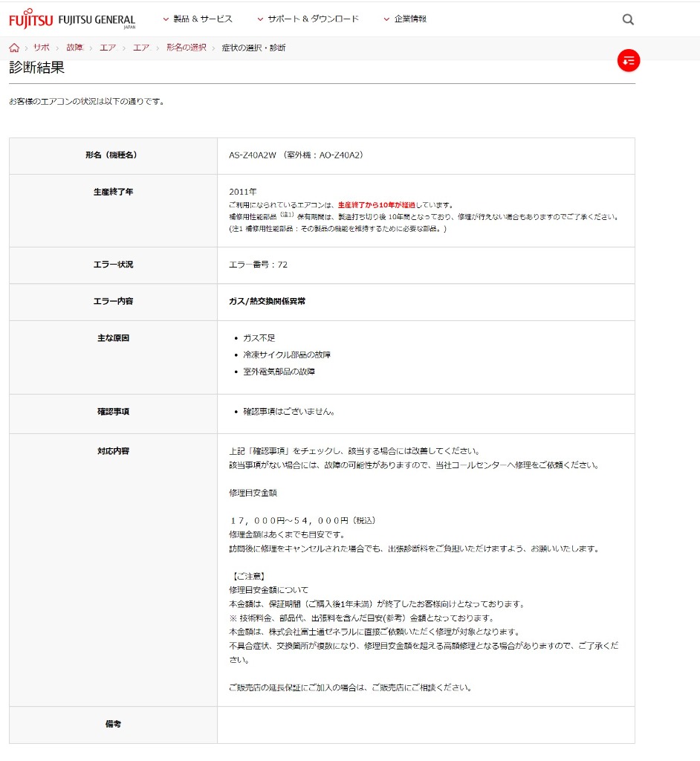The image size is (700, 761).
Task: Select model text AS-Z40A2W
Action: 253,155
